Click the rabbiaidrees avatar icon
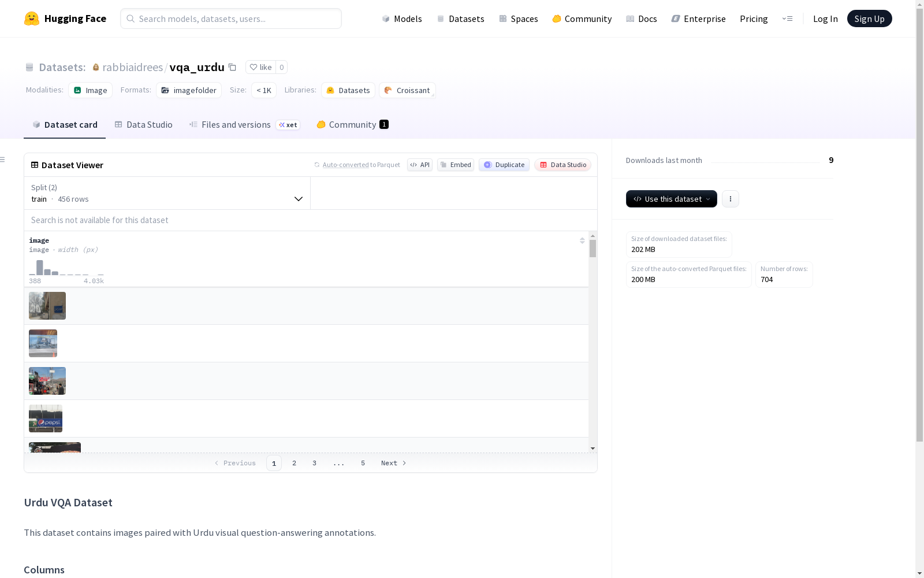The image size is (924, 578). point(96,67)
